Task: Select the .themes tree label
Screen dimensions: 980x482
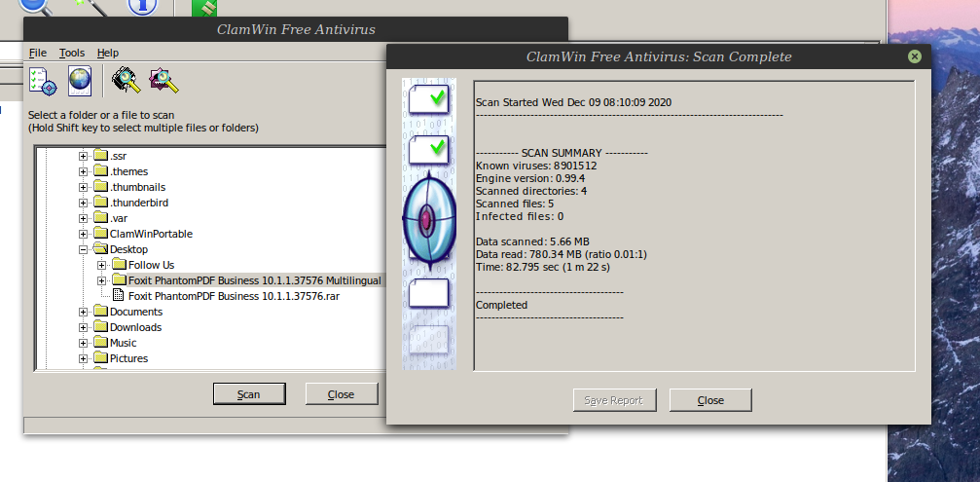Action: (x=128, y=171)
